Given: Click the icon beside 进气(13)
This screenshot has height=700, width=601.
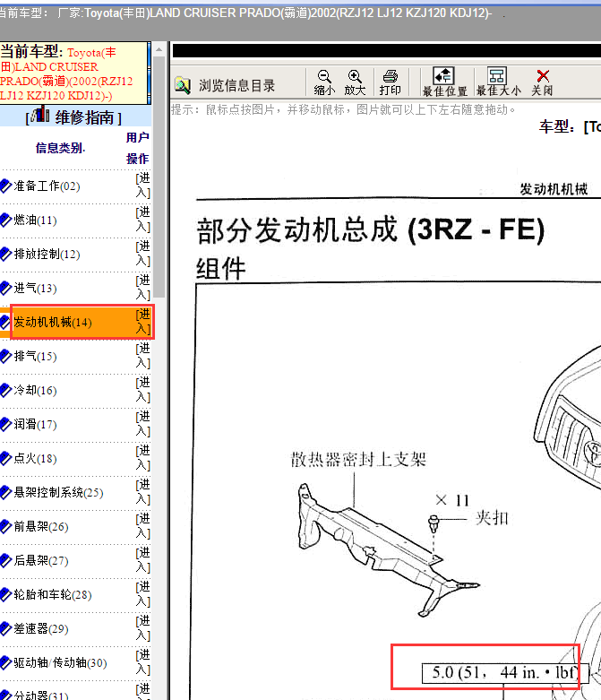Looking at the screenshot, I should tap(5, 288).
